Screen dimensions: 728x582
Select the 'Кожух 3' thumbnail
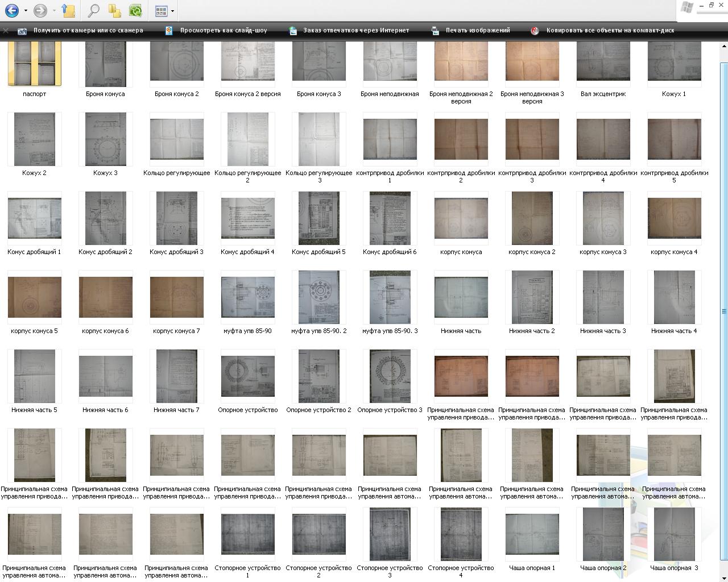click(105, 139)
